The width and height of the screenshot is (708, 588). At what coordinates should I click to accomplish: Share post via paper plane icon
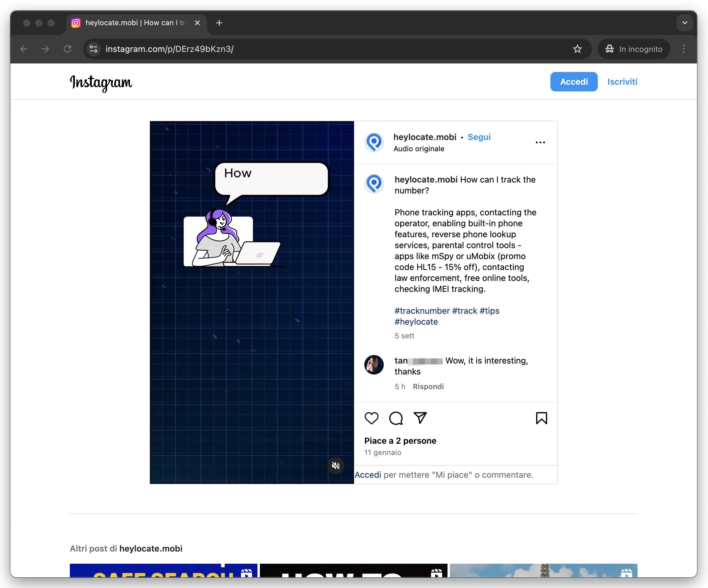point(420,418)
